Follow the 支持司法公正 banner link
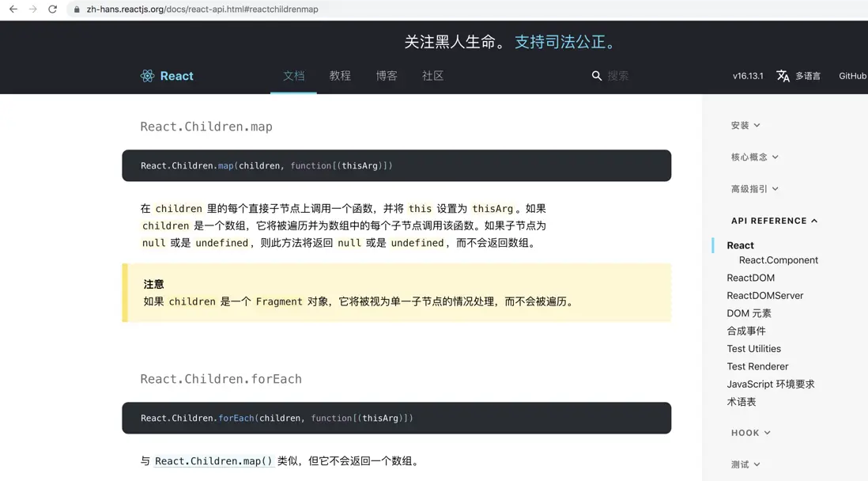 564,42
